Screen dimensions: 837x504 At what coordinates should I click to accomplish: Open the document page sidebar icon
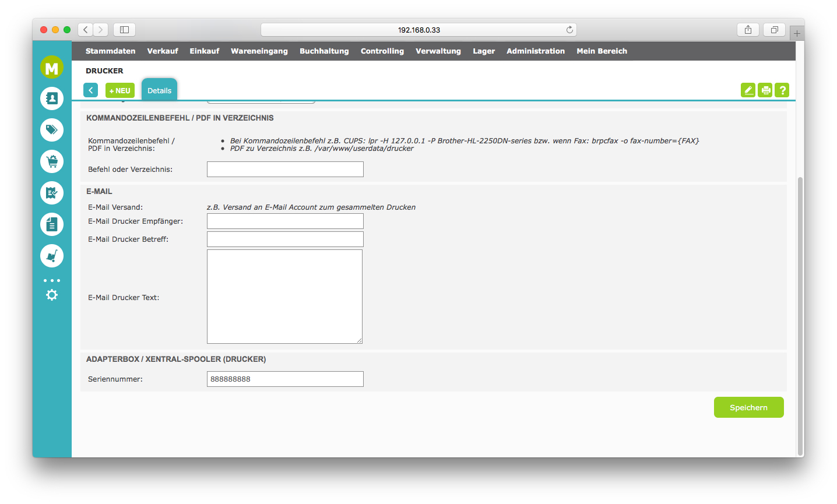coord(52,224)
